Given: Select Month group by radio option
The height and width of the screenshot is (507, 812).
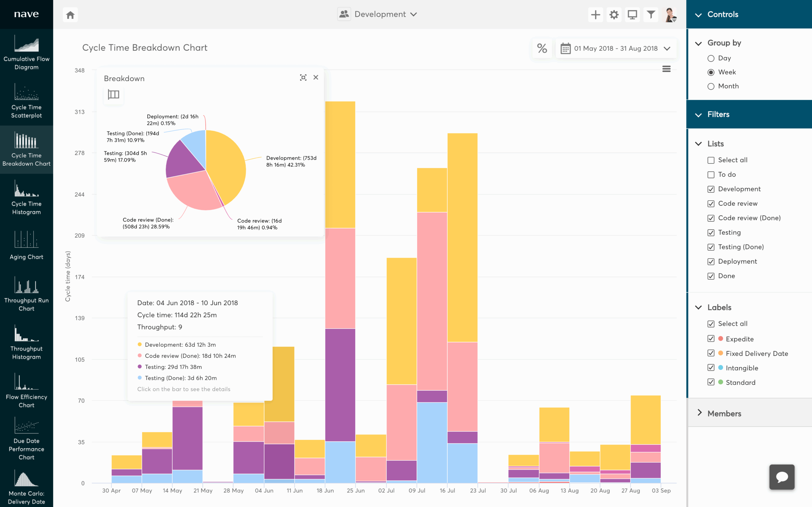Looking at the screenshot, I should (711, 87).
